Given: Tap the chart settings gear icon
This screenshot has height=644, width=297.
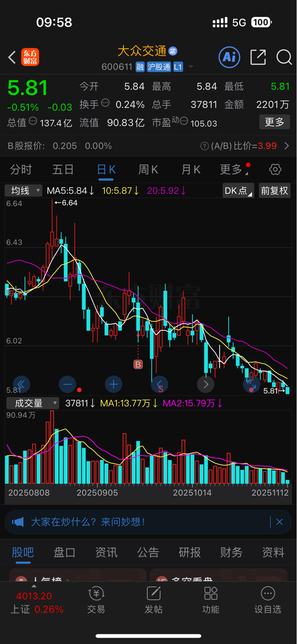Looking at the screenshot, I should 275,169.
